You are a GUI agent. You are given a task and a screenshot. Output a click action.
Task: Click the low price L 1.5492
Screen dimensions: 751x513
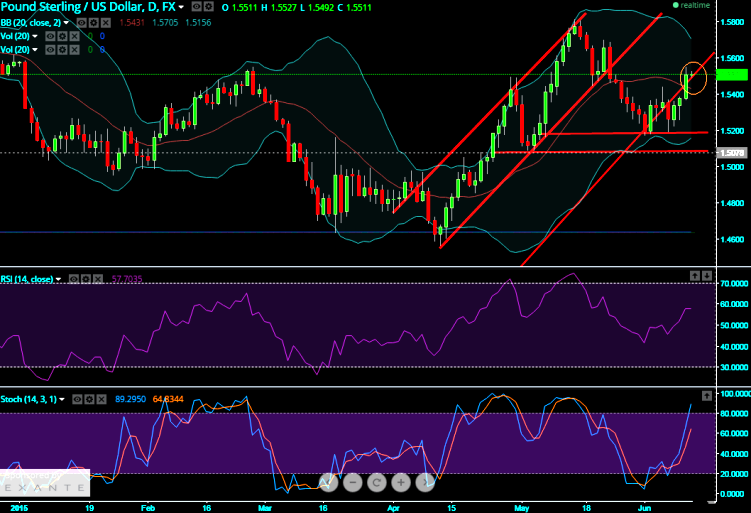(317, 7)
